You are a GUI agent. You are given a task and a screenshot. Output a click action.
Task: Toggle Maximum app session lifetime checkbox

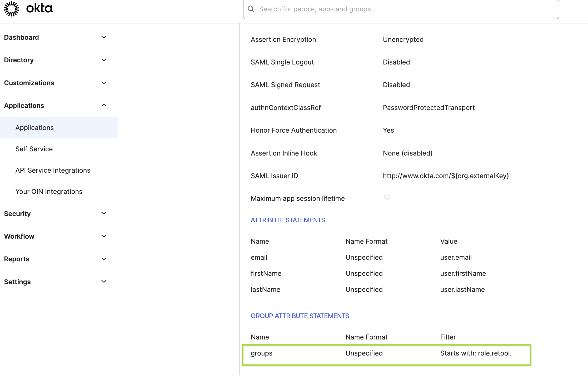(x=387, y=197)
